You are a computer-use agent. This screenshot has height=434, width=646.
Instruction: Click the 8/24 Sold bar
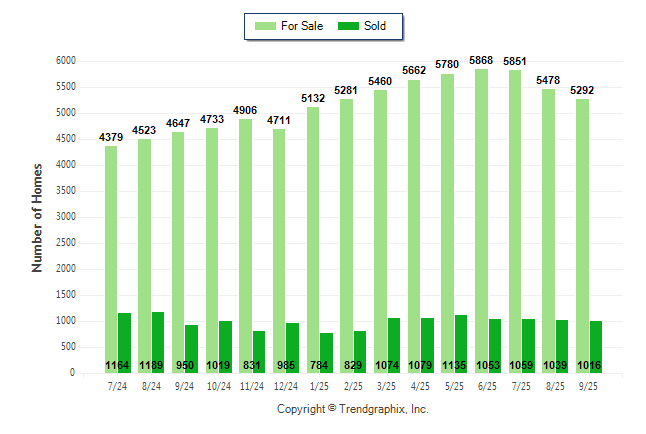coord(158,342)
